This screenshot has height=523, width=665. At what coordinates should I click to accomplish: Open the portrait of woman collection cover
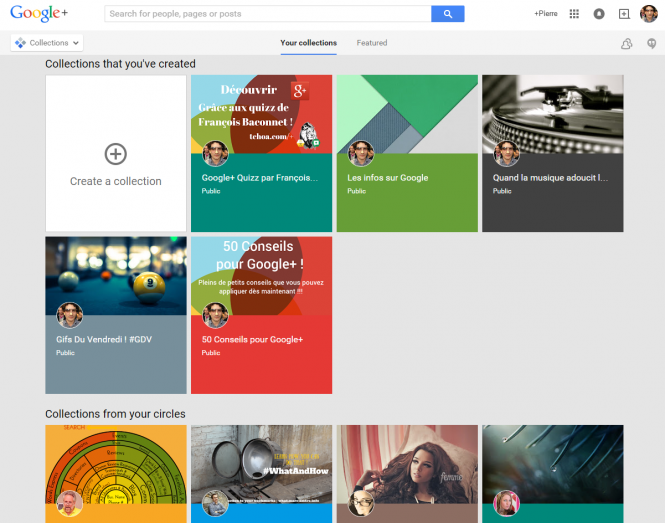click(407, 464)
